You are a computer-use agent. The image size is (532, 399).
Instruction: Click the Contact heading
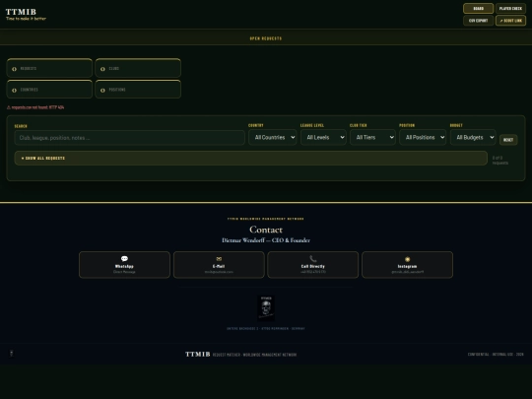point(266,230)
